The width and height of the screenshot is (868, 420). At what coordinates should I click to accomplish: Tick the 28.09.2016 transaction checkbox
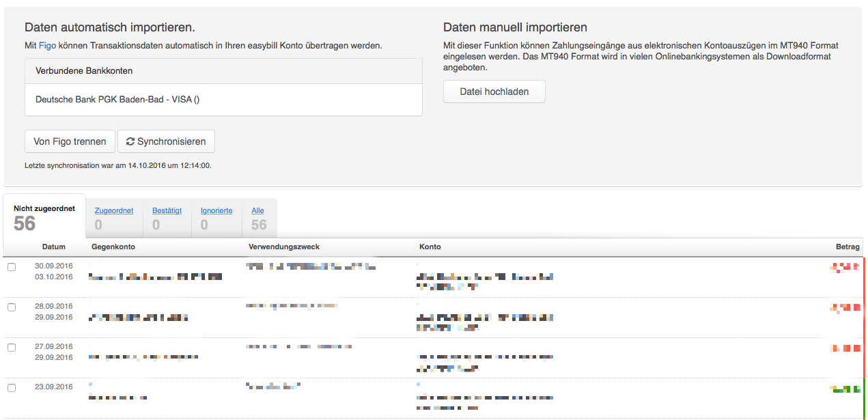[x=12, y=307]
